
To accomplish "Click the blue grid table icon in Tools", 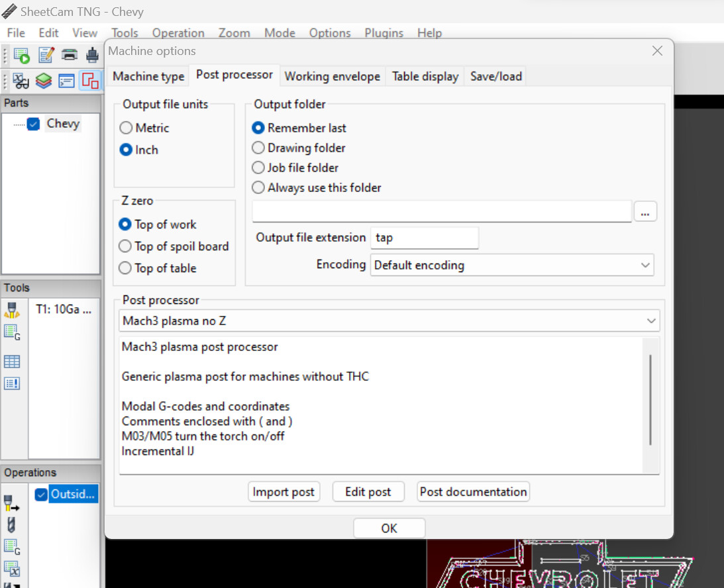I will click(12, 362).
